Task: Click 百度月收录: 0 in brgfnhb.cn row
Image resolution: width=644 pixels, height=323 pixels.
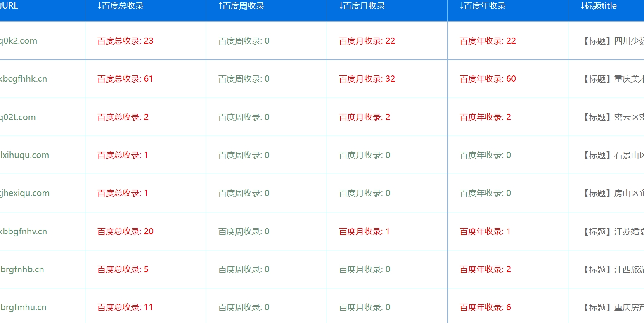Action: point(365,269)
